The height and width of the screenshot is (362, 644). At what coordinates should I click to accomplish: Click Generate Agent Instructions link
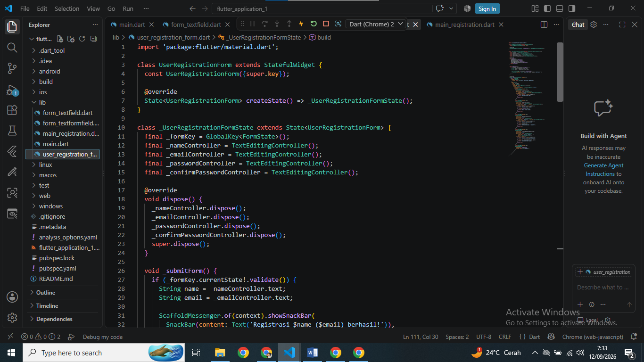(x=603, y=170)
